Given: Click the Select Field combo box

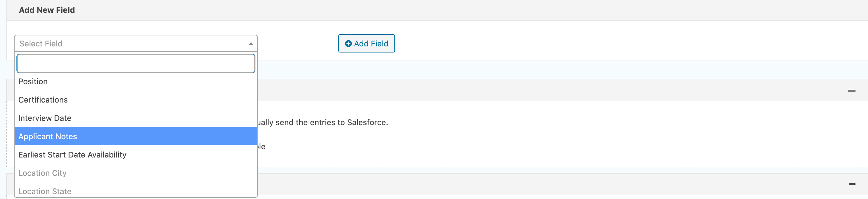Looking at the screenshot, I should tap(131, 44).
